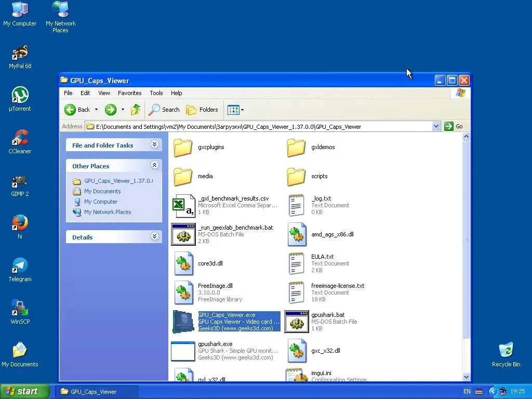Select the _run_geexlab_benchmark.bat file icon

183,234
